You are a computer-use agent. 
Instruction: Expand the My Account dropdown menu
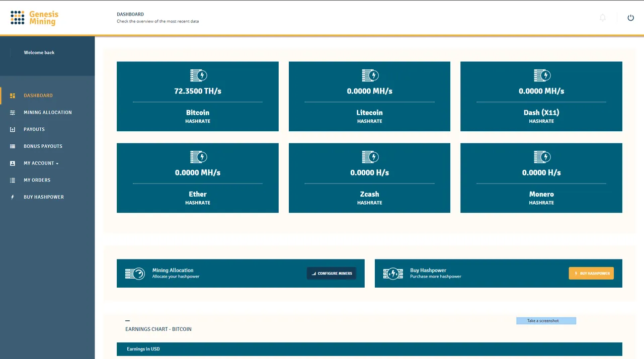(41, 163)
